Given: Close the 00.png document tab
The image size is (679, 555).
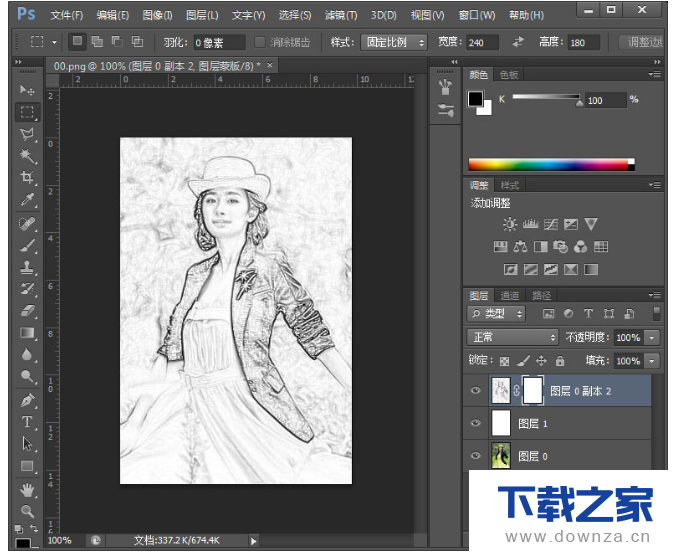Looking at the screenshot, I should click(270, 65).
